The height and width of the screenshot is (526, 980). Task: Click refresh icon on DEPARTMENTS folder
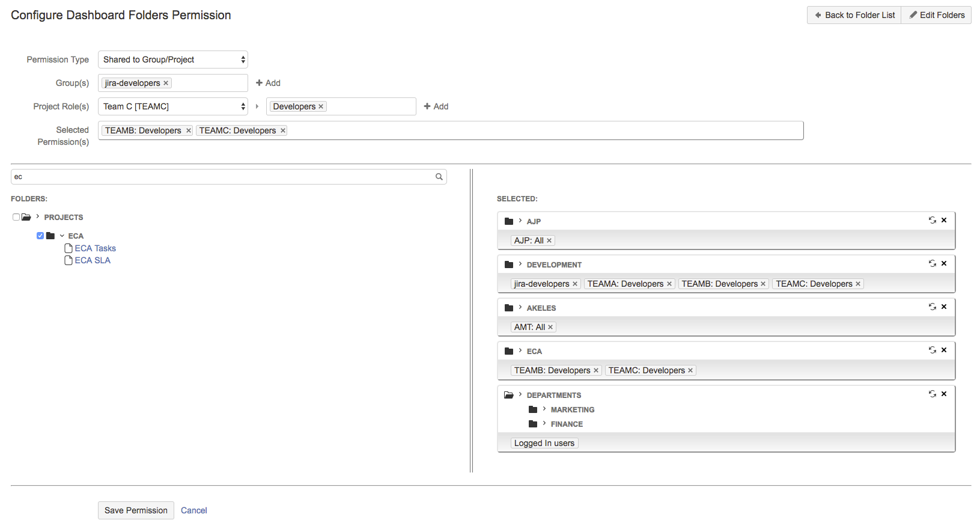pyautogui.click(x=932, y=394)
